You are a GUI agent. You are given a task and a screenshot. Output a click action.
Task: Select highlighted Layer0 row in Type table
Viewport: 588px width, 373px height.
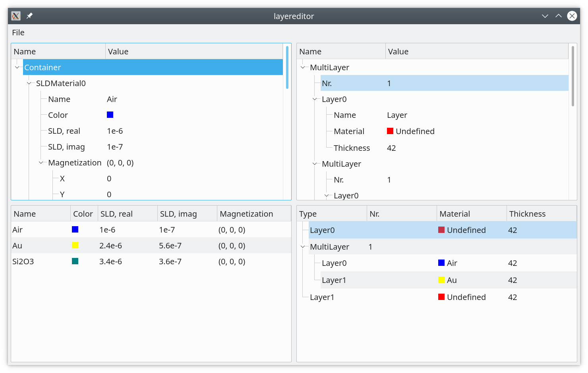pyautogui.click(x=443, y=230)
